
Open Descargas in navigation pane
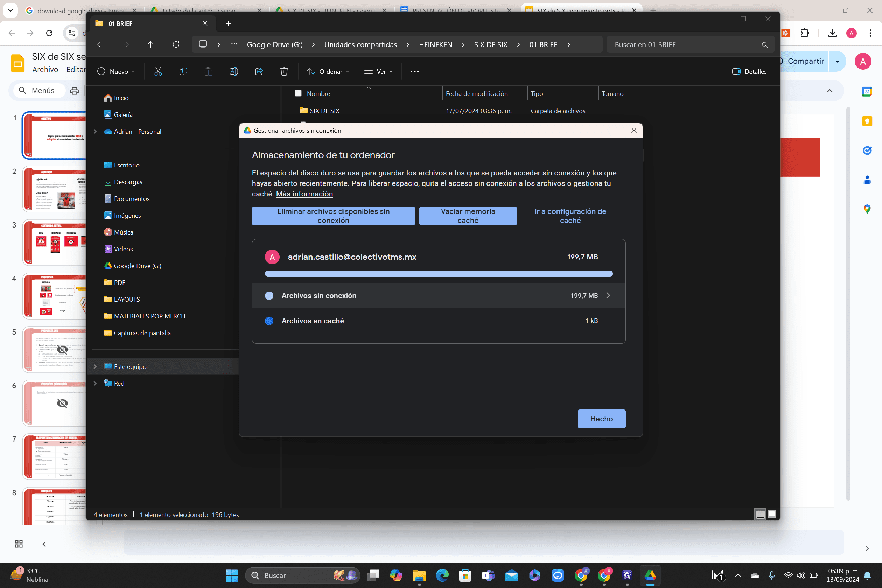point(128,182)
